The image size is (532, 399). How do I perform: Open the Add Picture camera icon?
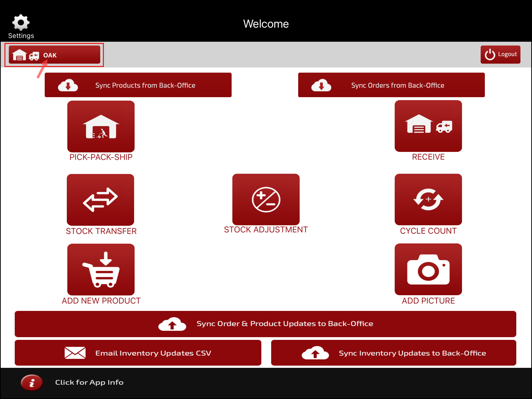tap(428, 269)
